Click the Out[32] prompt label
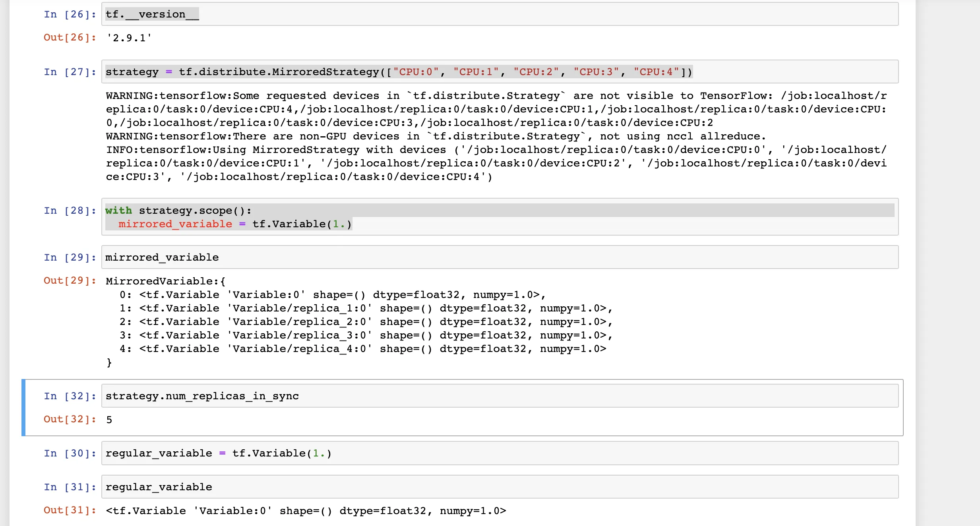The image size is (980, 526). coord(70,420)
